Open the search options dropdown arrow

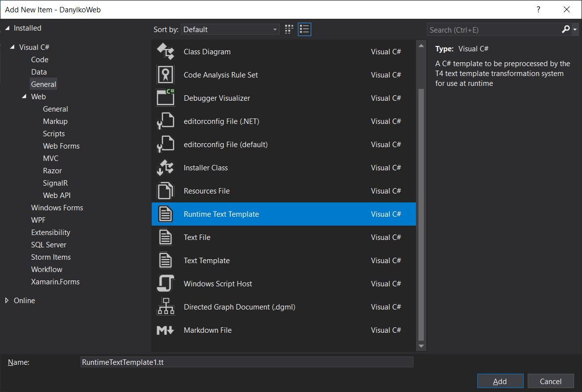tap(575, 29)
